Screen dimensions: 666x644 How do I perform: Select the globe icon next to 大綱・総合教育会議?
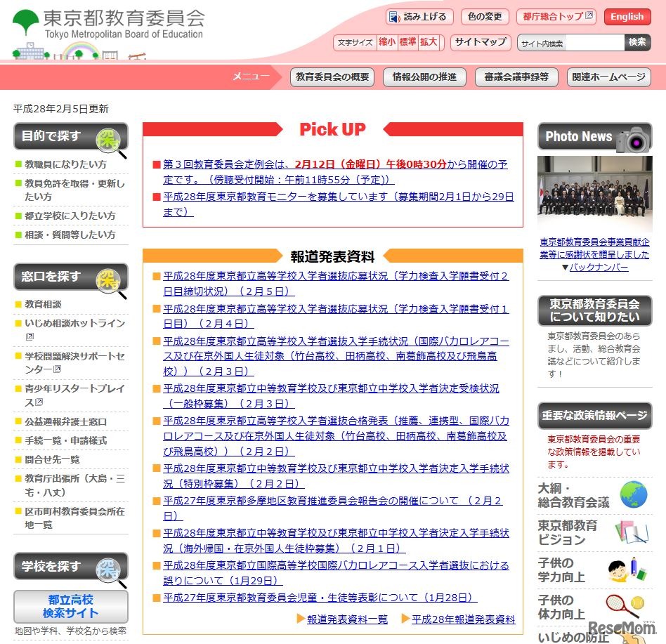coord(631,495)
